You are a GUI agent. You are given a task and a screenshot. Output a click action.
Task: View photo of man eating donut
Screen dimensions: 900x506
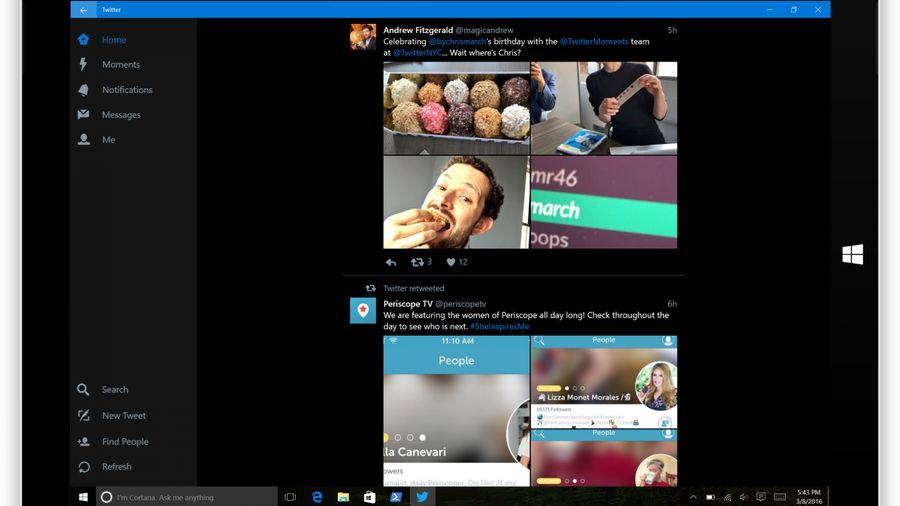[x=456, y=203]
